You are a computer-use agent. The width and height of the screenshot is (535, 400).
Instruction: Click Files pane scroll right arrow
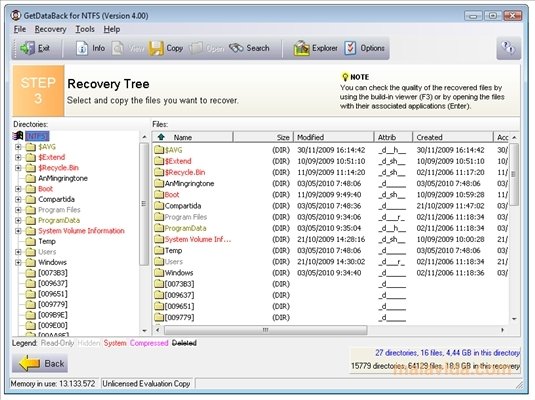click(502, 330)
